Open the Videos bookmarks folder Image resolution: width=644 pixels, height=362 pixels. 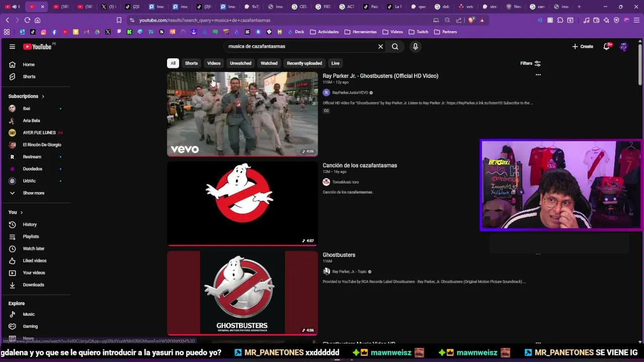(392, 32)
